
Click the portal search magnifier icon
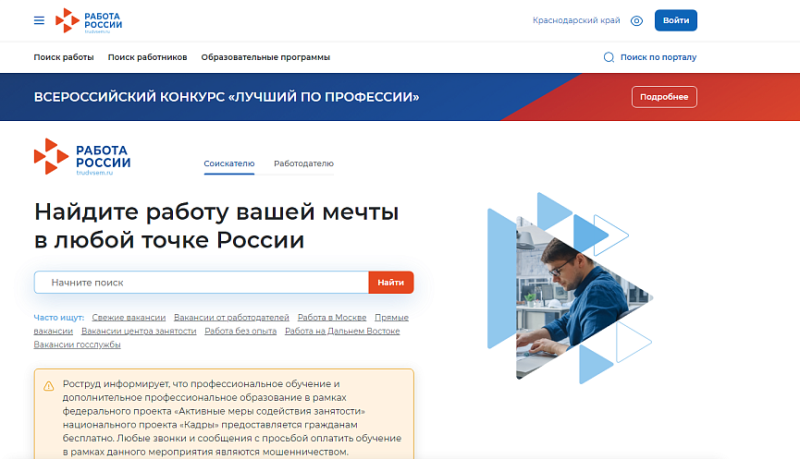tap(609, 57)
